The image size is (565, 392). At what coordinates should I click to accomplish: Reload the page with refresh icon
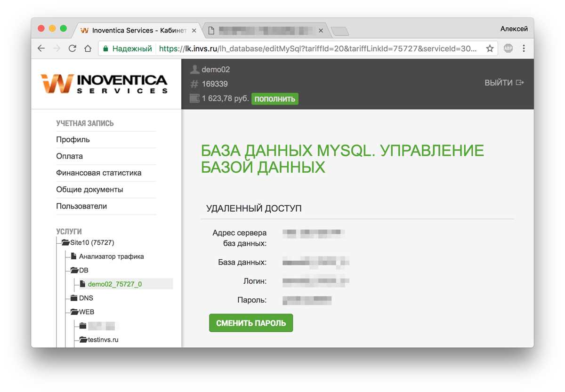click(x=72, y=48)
